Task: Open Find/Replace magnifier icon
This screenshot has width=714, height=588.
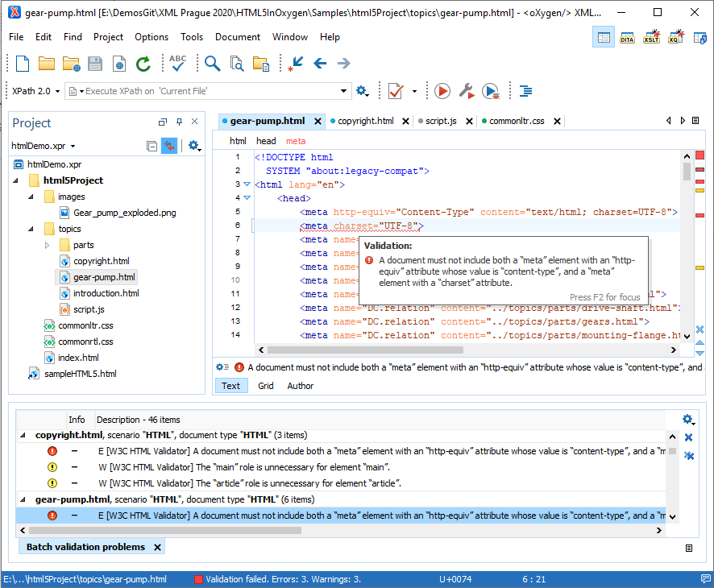Action: 212,64
